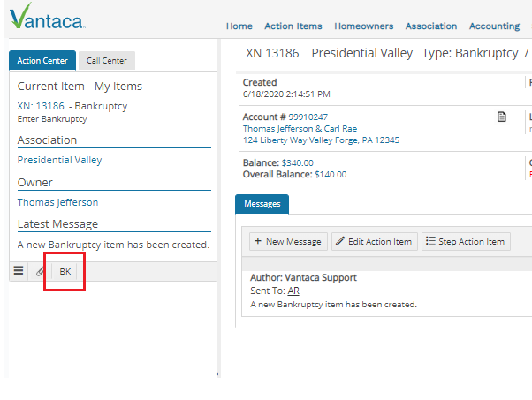Collapse the left panel with the small arrow

(x=217, y=374)
